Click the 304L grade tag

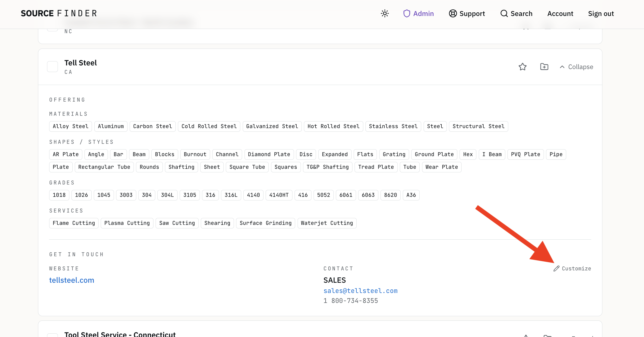click(x=167, y=195)
